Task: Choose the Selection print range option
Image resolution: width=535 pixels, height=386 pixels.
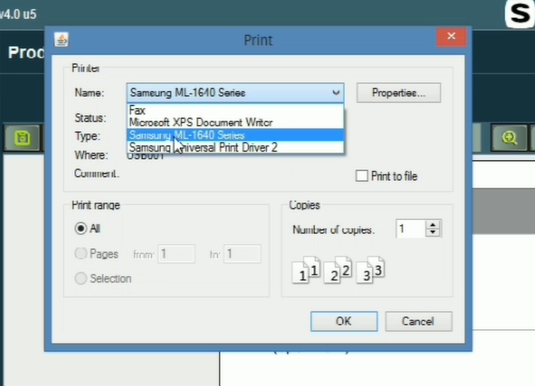Action: [81, 278]
